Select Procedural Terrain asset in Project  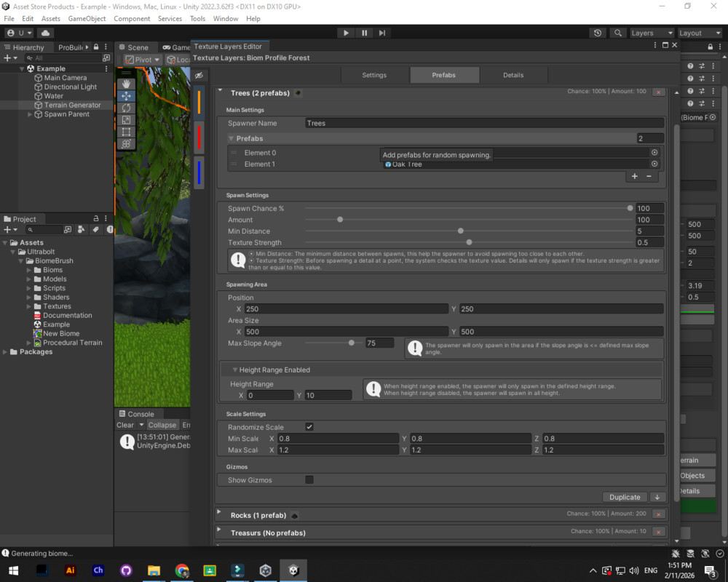point(72,343)
